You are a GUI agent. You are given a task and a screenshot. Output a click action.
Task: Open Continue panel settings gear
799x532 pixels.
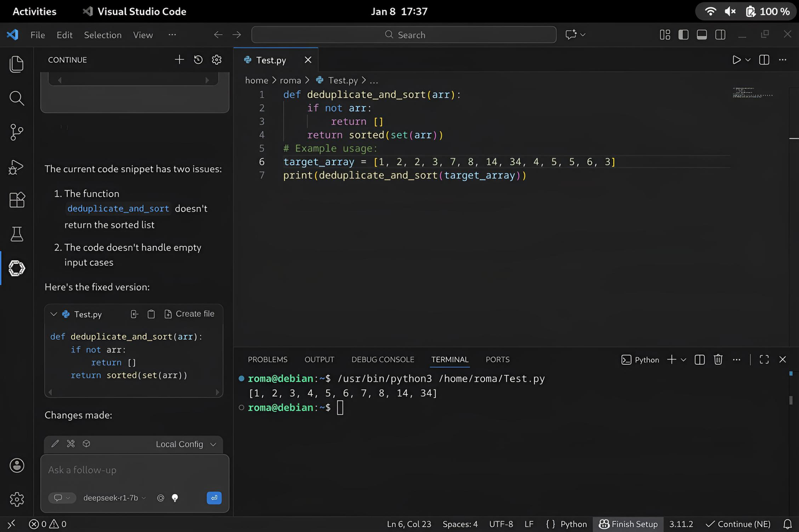(217, 60)
